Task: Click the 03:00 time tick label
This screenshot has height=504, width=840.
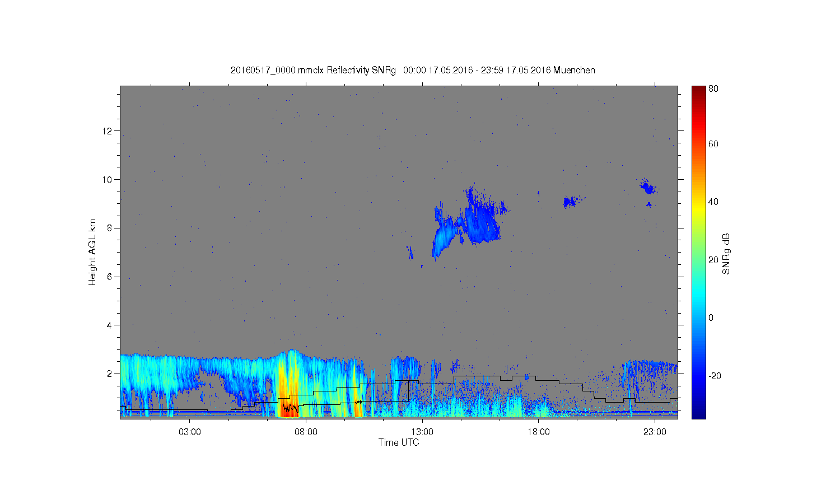Action: point(190,432)
